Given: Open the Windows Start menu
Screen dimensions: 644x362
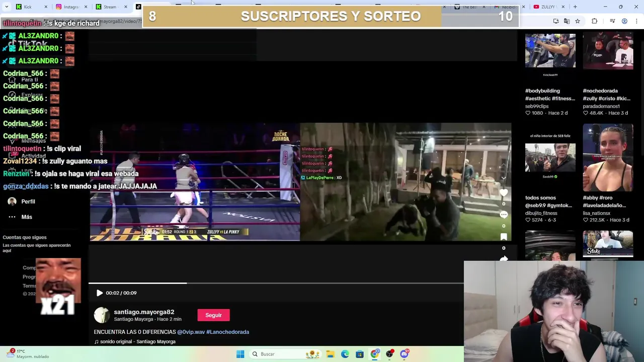Looking at the screenshot, I should click(x=240, y=354).
